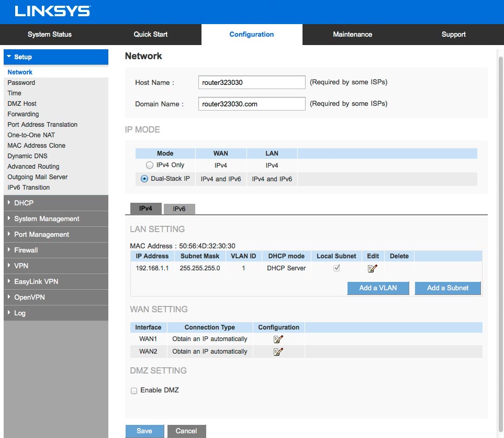Click the Add a VLAN button
The height and width of the screenshot is (438, 504).
coord(378,288)
